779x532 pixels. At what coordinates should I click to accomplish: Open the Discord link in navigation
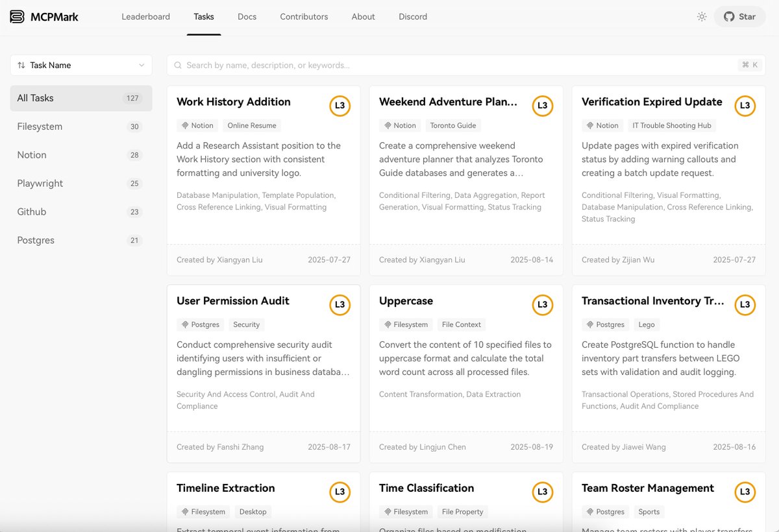click(413, 17)
